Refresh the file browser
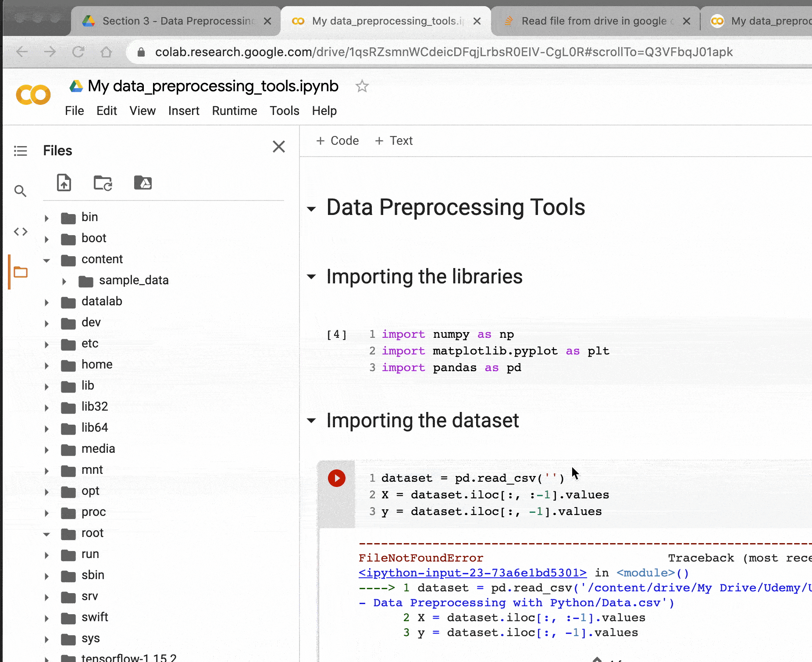 pos(103,183)
